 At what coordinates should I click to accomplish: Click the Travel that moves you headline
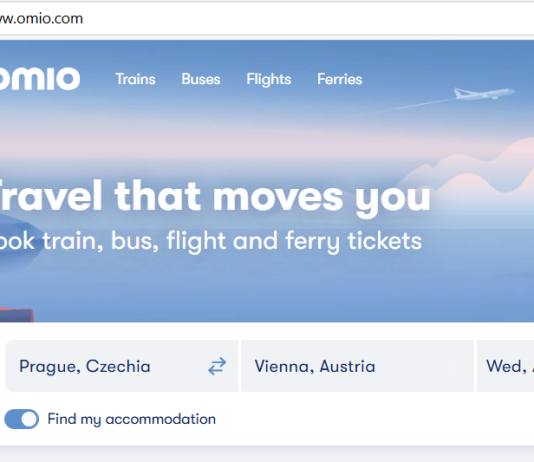click(x=215, y=197)
